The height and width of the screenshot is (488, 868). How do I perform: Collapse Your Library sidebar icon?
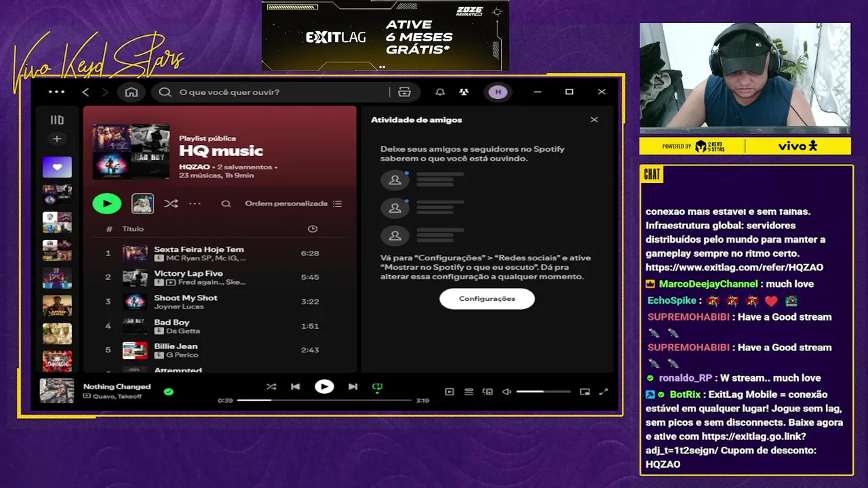point(57,120)
